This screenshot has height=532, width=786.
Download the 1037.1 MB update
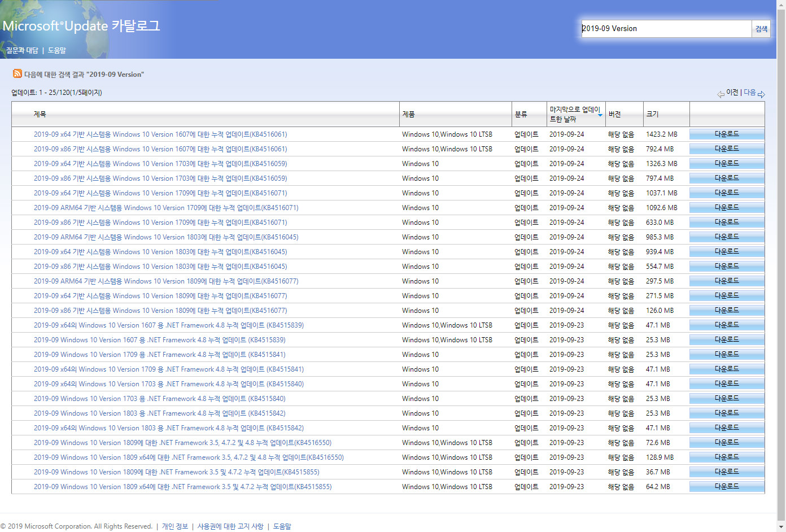pos(727,193)
